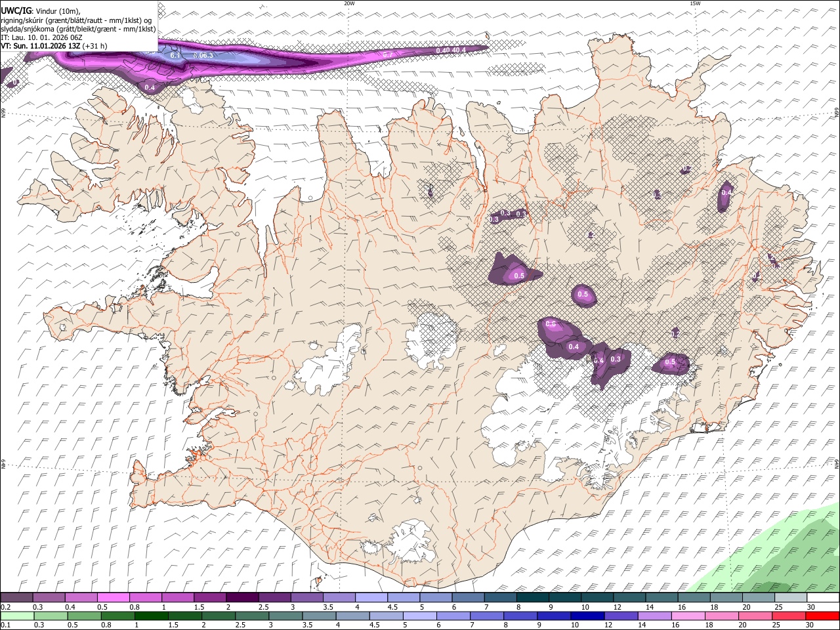Select the dark teal 8 swatch in purple scale

tap(532, 598)
